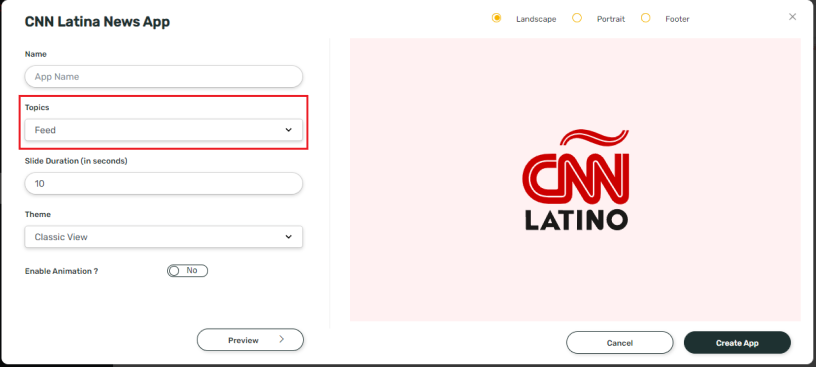Click the CNN Latino logo preview
Screen dimensions: 816x367
tap(576, 180)
